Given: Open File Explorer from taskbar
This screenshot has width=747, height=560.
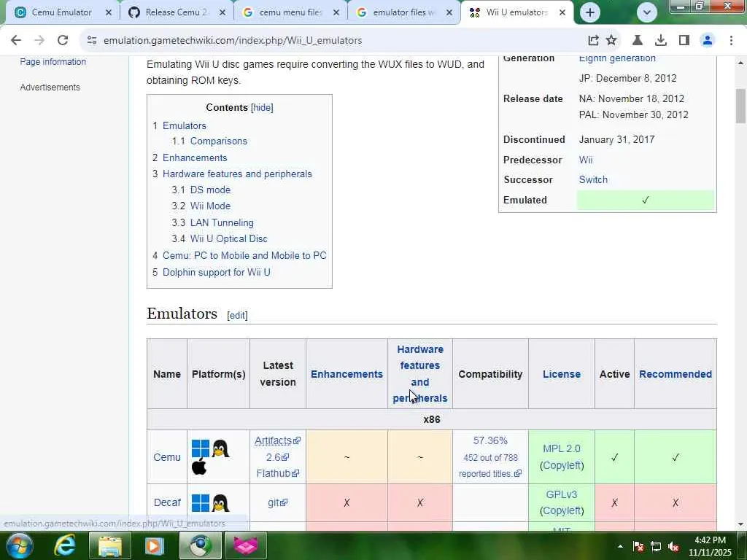Looking at the screenshot, I should coord(110,545).
